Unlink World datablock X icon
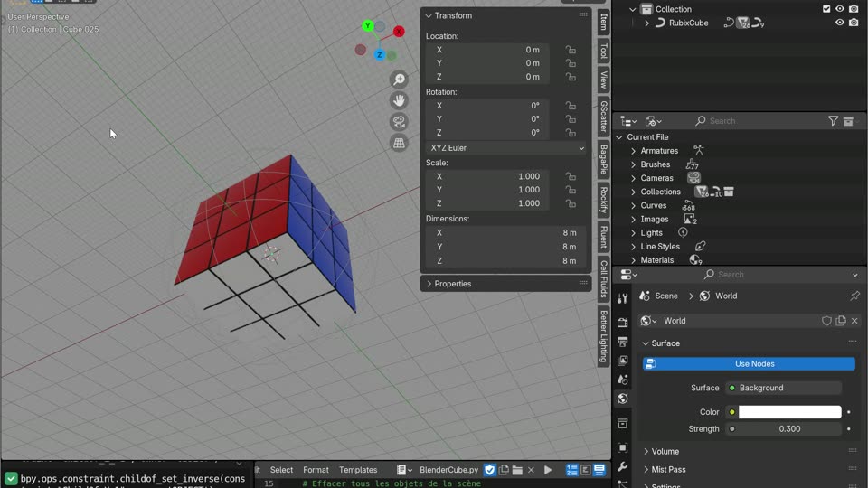 (x=854, y=321)
